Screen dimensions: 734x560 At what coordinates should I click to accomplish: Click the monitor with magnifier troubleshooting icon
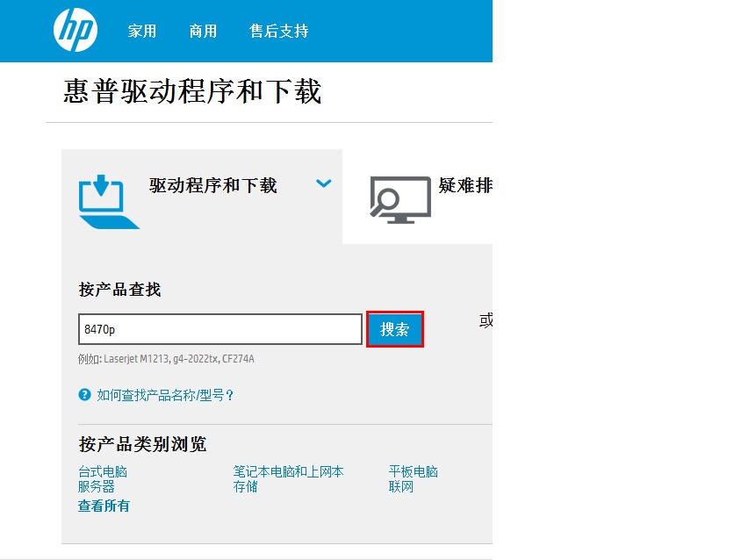[x=399, y=198]
